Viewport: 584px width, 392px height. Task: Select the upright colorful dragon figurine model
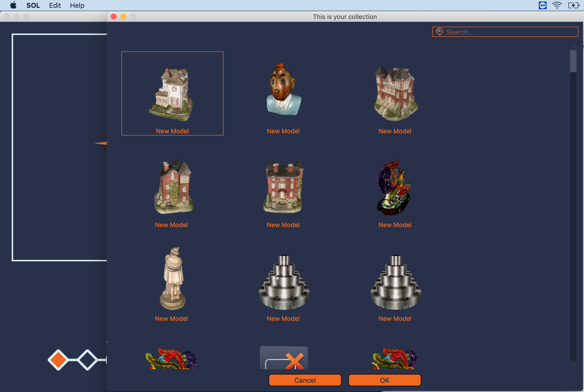[394, 187]
